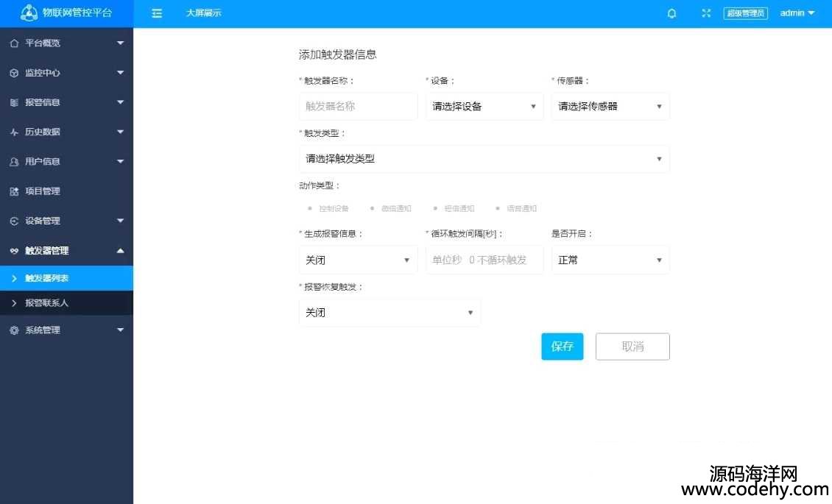Click the 报警信息 list icon
Image resolution: width=832 pixels, height=504 pixels.
(x=14, y=102)
